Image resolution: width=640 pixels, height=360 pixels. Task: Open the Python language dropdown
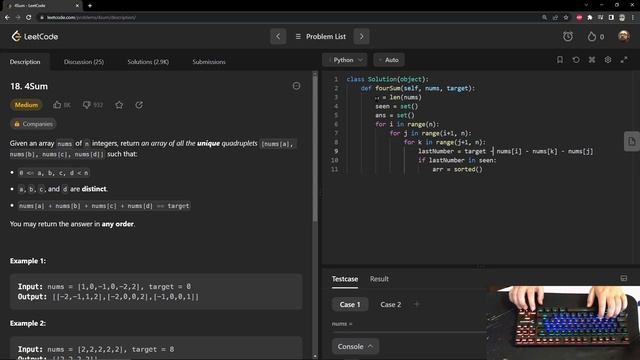345,60
